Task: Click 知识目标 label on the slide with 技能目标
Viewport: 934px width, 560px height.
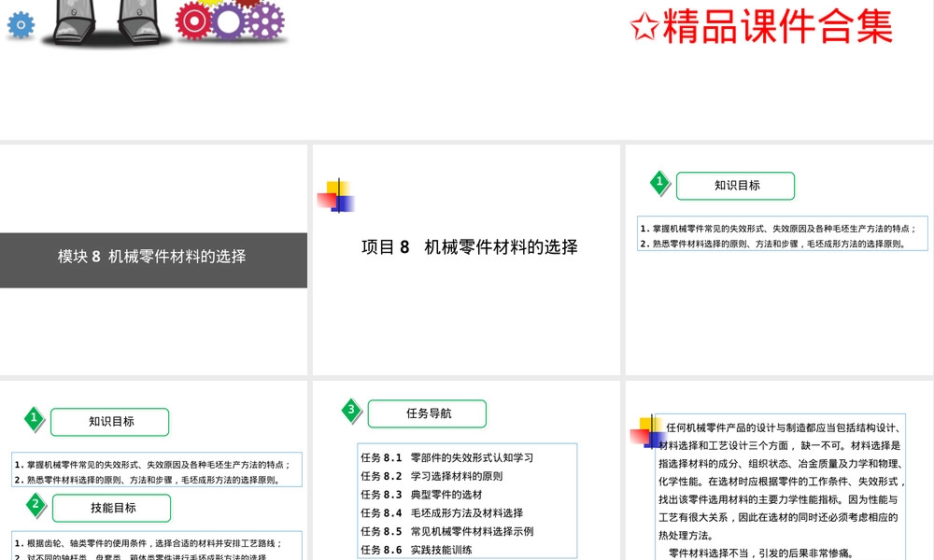Action: 110,422
